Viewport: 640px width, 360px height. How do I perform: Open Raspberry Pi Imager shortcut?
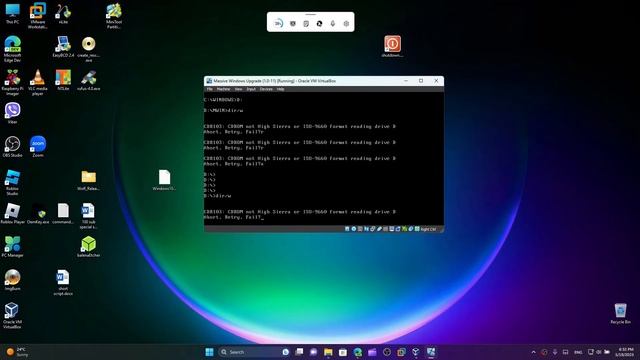[12, 83]
